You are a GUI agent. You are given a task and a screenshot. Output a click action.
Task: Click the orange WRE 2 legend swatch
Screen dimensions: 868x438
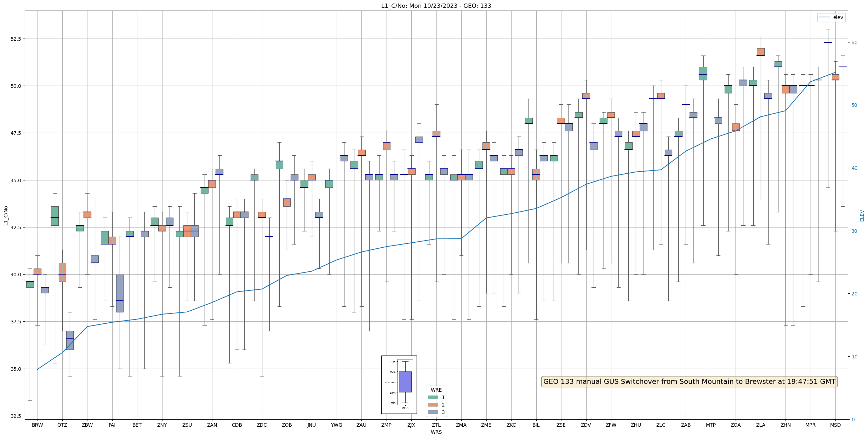pos(433,405)
